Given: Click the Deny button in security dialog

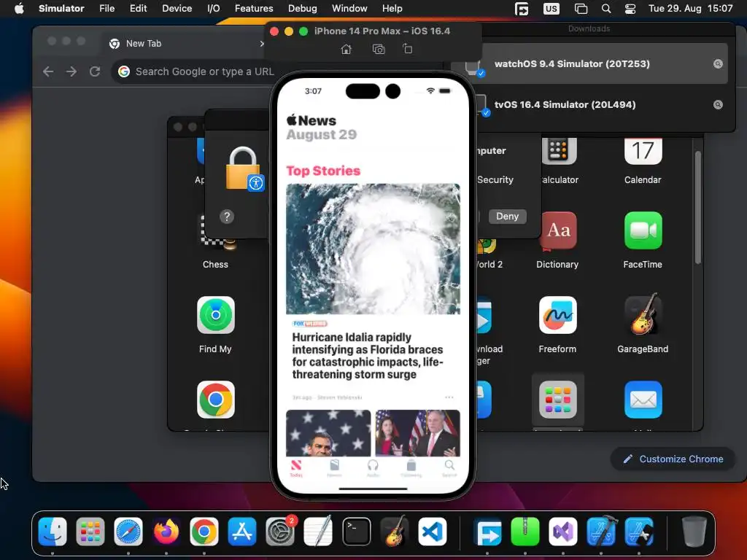Looking at the screenshot, I should (x=507, y=216).
